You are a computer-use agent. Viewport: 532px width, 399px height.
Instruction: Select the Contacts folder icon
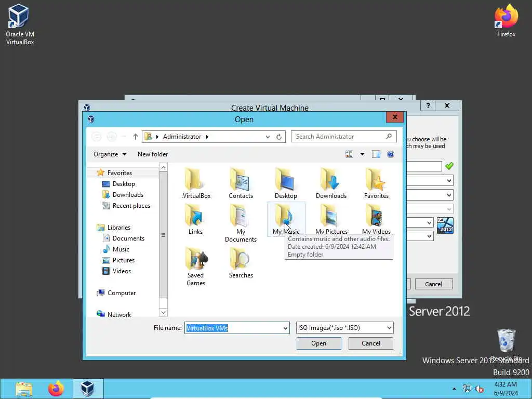point(241,183)
